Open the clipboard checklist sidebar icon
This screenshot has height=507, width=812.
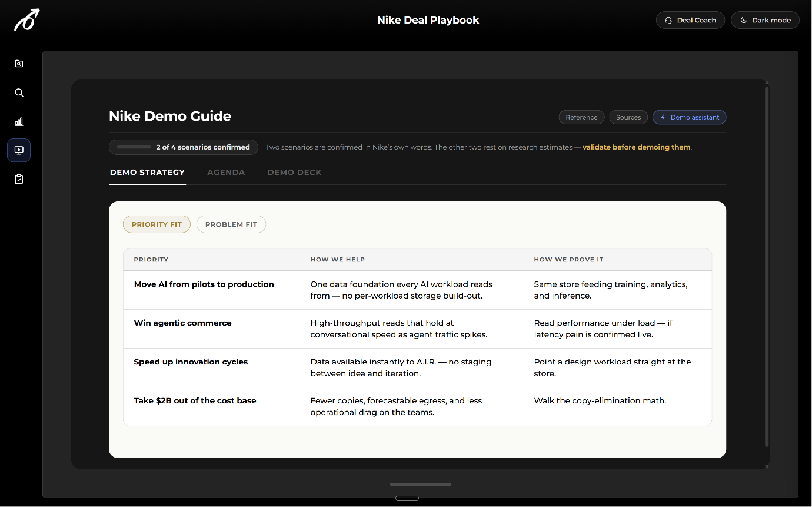(19, 179)
